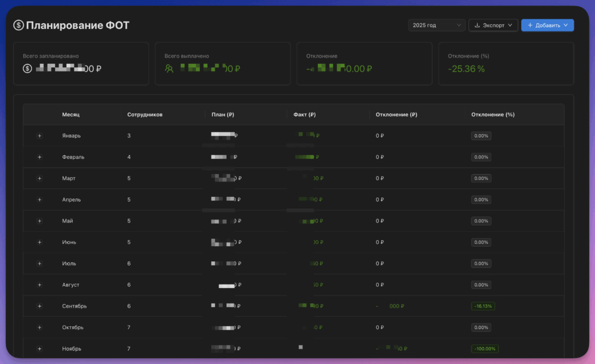Click the chevron arrow on Добавить button

click(566, 25)
